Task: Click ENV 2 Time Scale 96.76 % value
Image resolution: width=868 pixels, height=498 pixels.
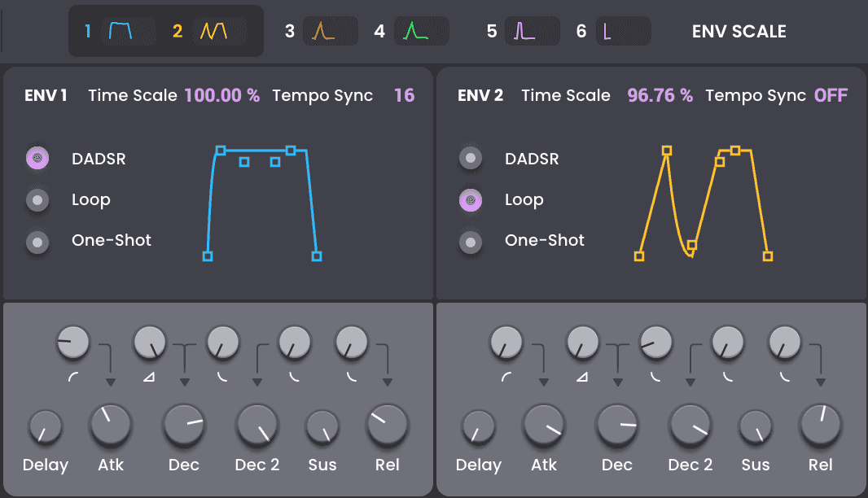Action: click(x=660, y=95)
